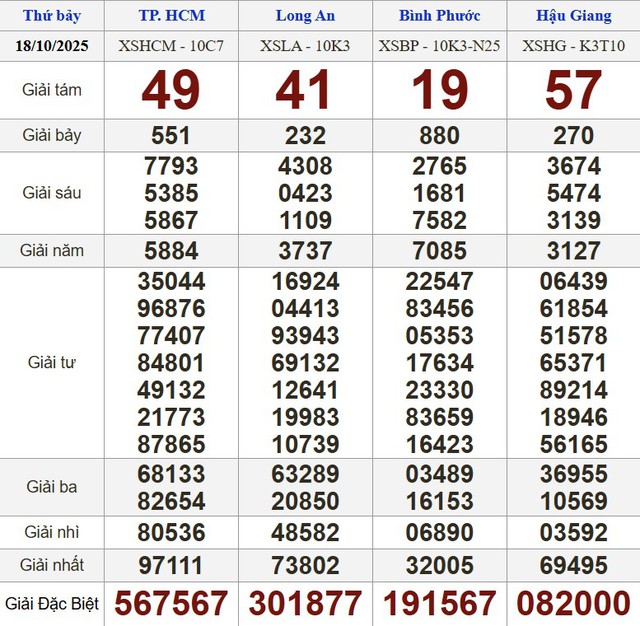Image resolution: width=640 pixels, height=626 pixels.
Task: Click the Giải Đặc Biệt row label
Action: click(52, 603)
